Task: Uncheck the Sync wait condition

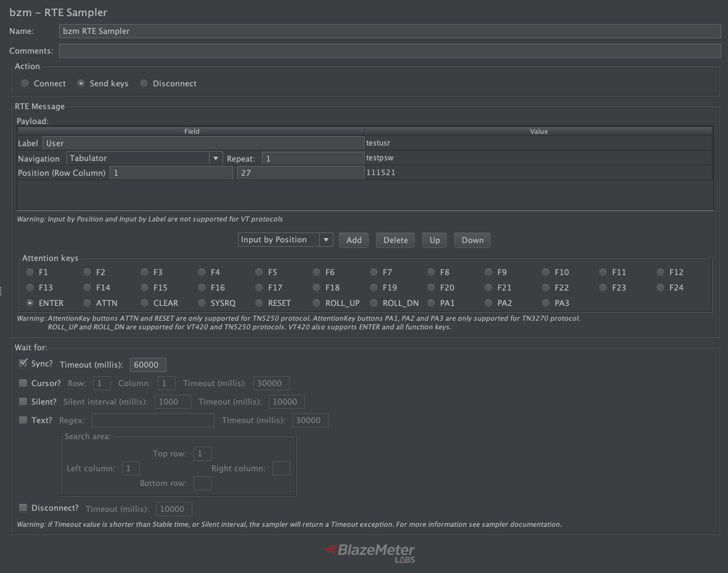Action: pos(23,363)
